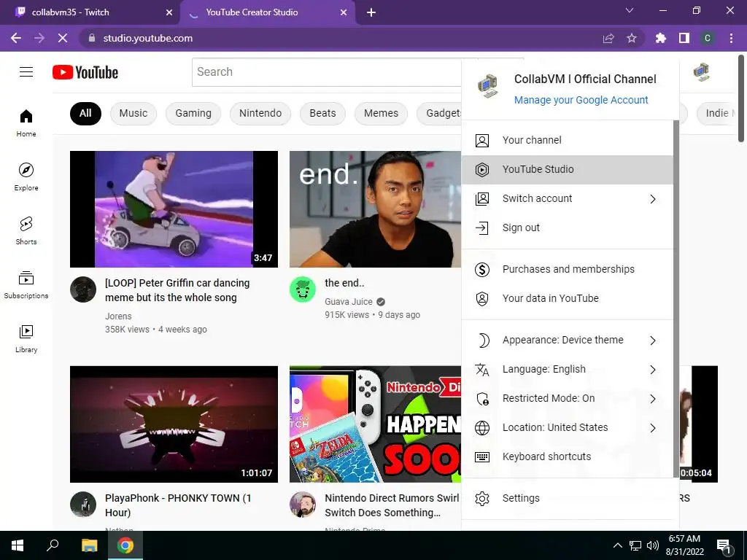This screenshot has height=560, width=747.
Task: Select the All filter chip
Action: 85,113
